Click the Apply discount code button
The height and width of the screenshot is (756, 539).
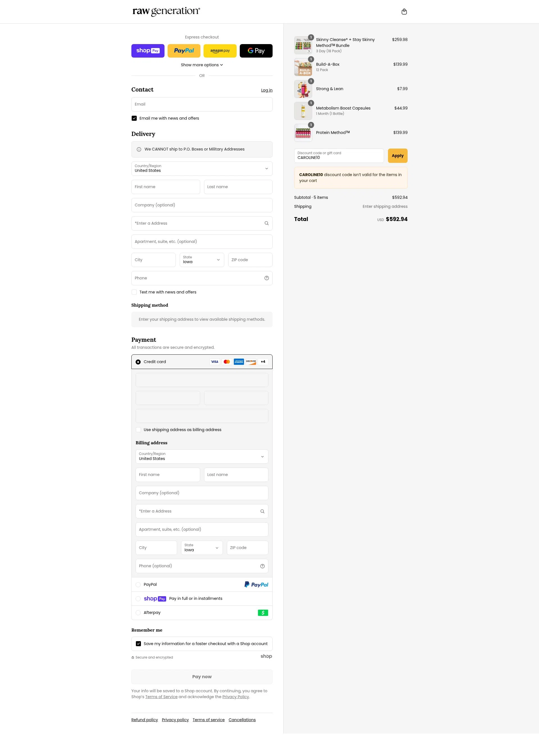[x=398, y=156]
